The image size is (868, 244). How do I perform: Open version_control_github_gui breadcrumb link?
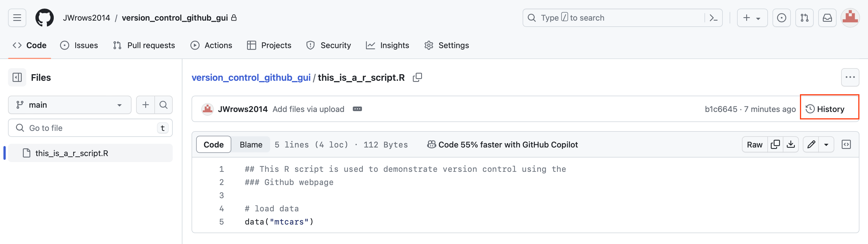coord(251,78)
